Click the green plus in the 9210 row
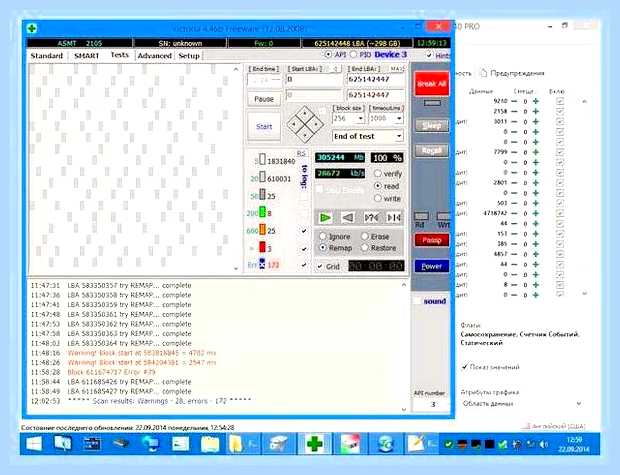 [x=536, y=101]
